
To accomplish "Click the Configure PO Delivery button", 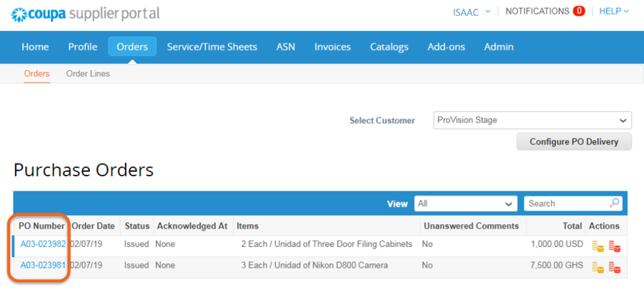I will 574,141.
